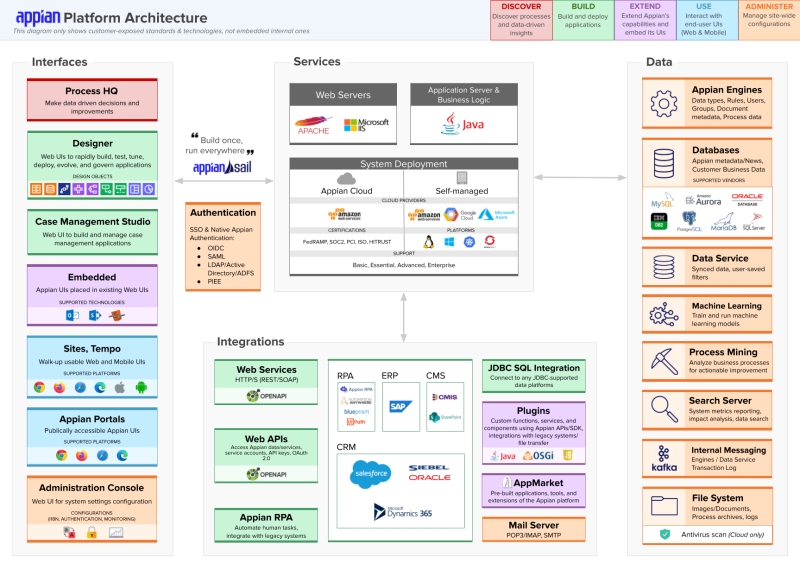Click the folder icon for File System
Image resolution: width=800 pixels, height=569 pixels.
(x=664, y=506)
